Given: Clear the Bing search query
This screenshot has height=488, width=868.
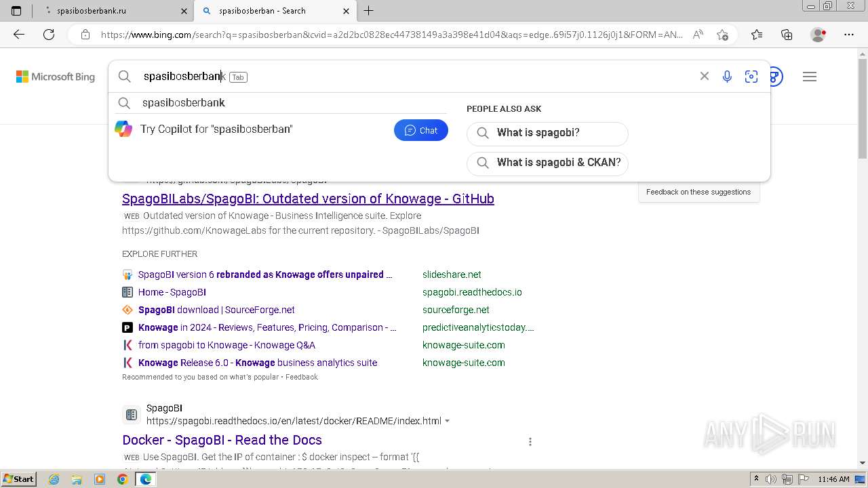Looking at the screenshot, I should (705, 76).
